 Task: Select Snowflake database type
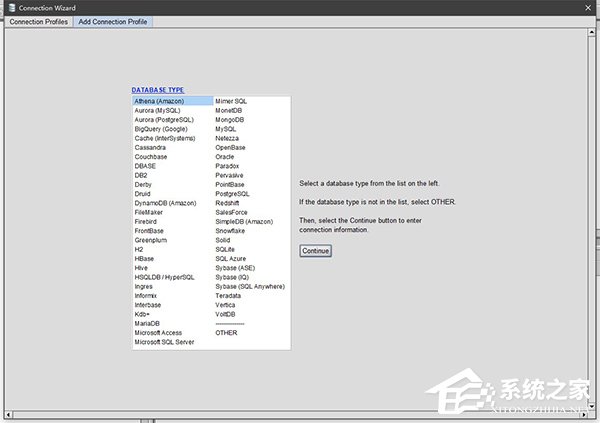coord(230,231)
